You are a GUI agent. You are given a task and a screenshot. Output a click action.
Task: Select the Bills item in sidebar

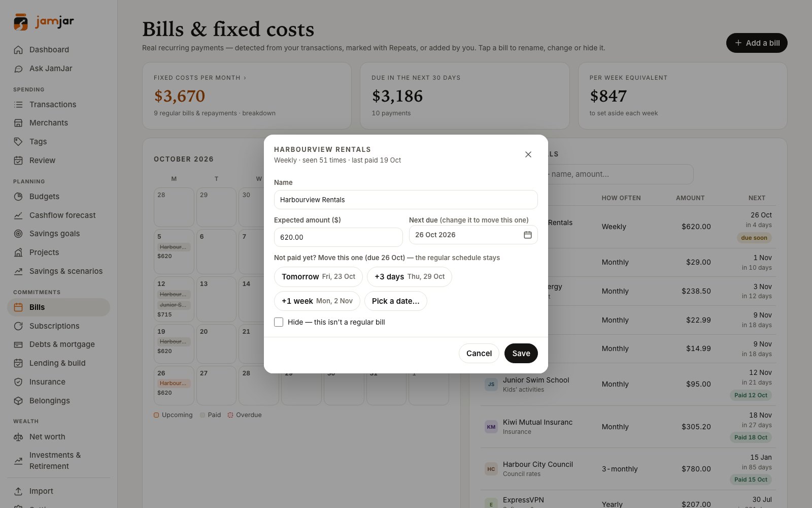58,307
